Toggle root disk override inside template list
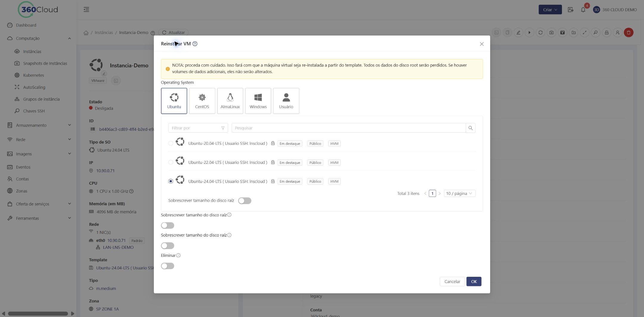Viewport: 644px width, 317px height. pyautogui.click(x=244, y=201)
